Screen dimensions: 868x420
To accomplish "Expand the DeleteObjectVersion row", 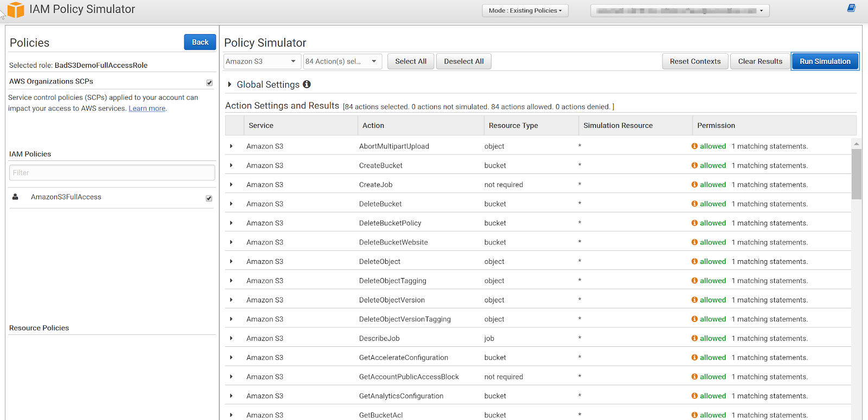I will point(231,300).
